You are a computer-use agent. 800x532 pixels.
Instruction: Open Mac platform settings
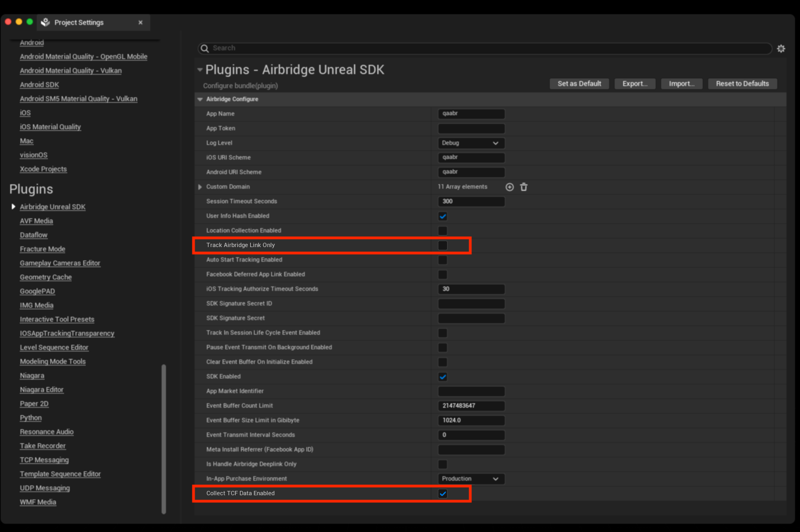point(26,141)
